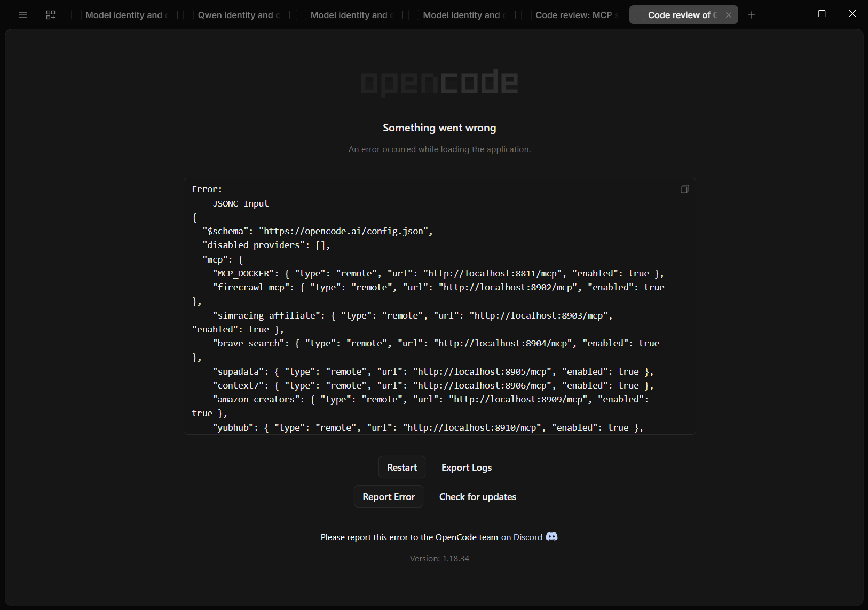
Task: Switch to the 'Qwen identity and' tab
Action: 233,15
